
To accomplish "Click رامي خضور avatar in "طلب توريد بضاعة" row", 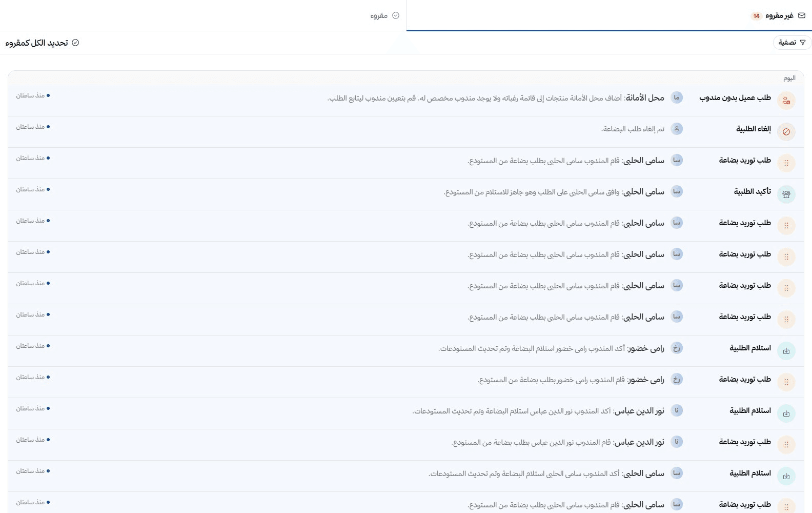I will point(677,379).
